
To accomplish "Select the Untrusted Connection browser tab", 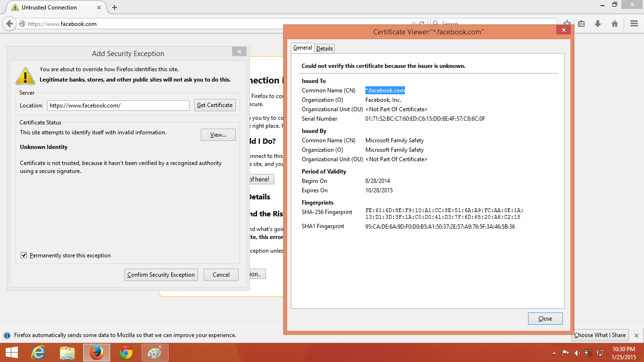I will pyautogui.click(x=55, y=8).
